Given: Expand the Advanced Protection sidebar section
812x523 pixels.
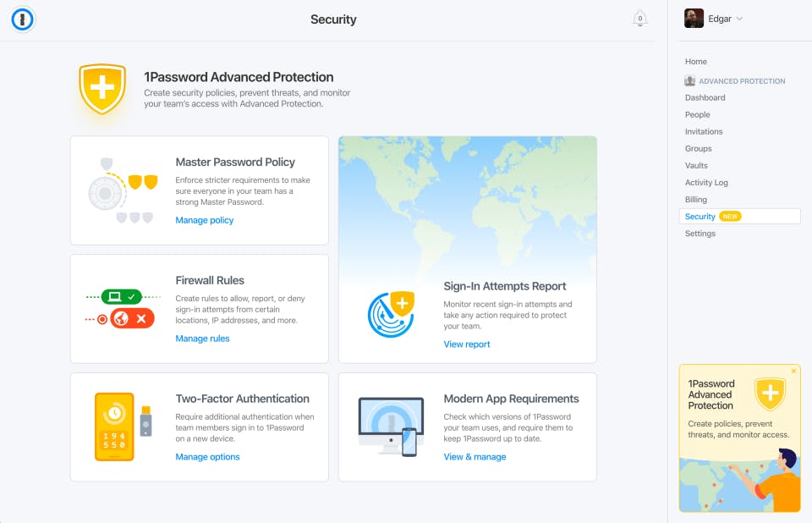Looking at the screenshot, I should (x=739, y=80).
